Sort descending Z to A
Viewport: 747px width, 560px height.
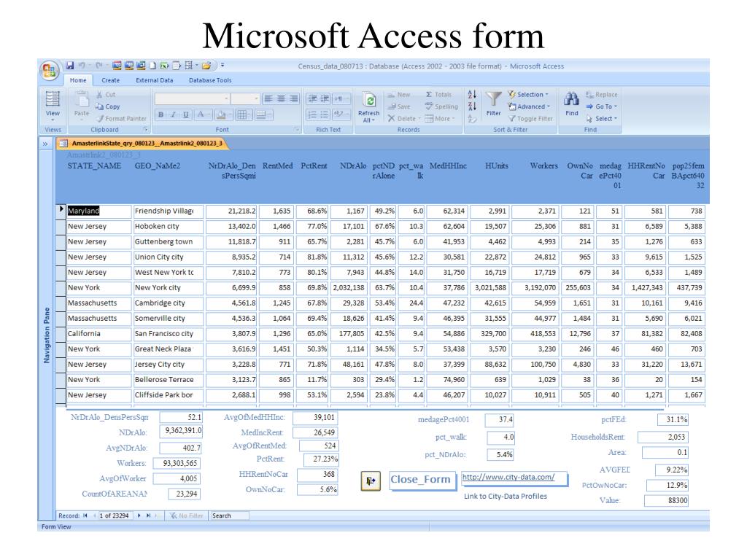pyautogui.click(x=472, y=106)
